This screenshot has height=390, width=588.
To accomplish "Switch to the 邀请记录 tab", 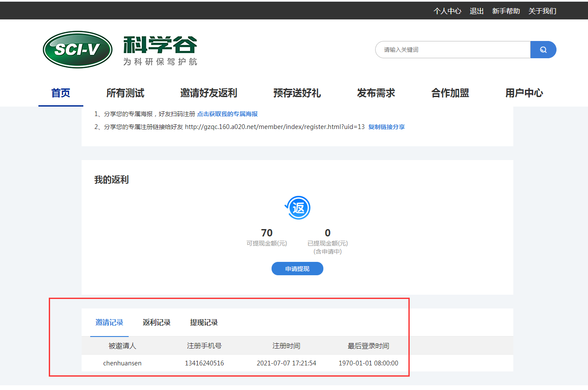I will [109, 322].
